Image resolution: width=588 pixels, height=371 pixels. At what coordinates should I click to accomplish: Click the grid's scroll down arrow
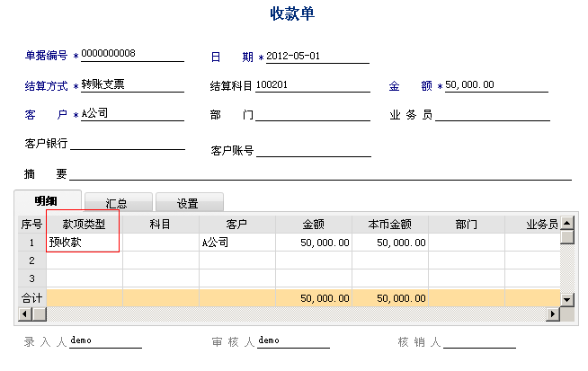(x=567, y=299)
